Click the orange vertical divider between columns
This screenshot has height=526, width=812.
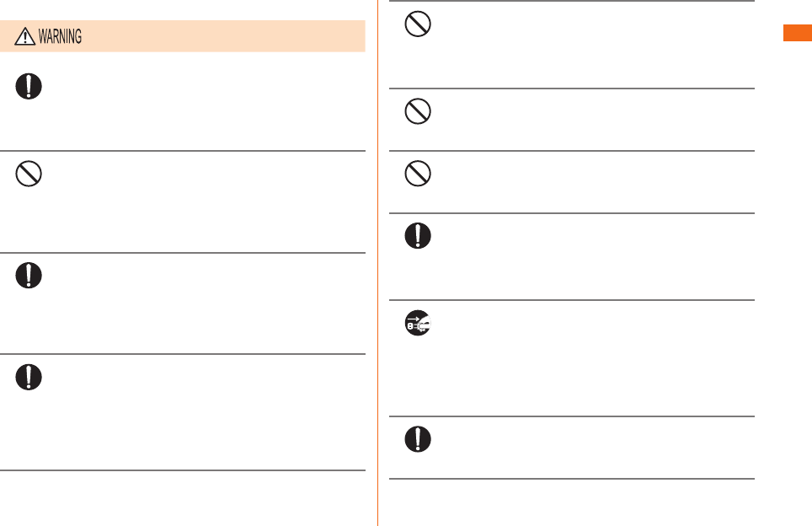coord(378,263)
